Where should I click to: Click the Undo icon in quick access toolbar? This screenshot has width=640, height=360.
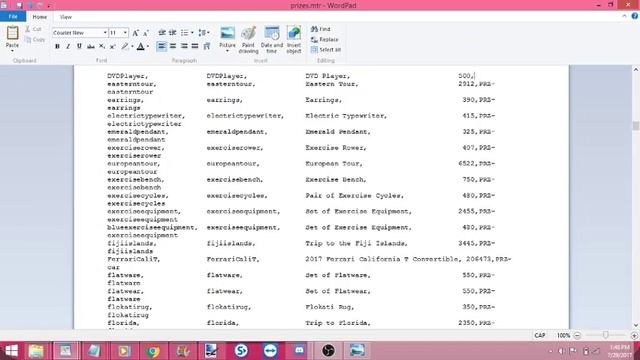[x=30, y=5]
